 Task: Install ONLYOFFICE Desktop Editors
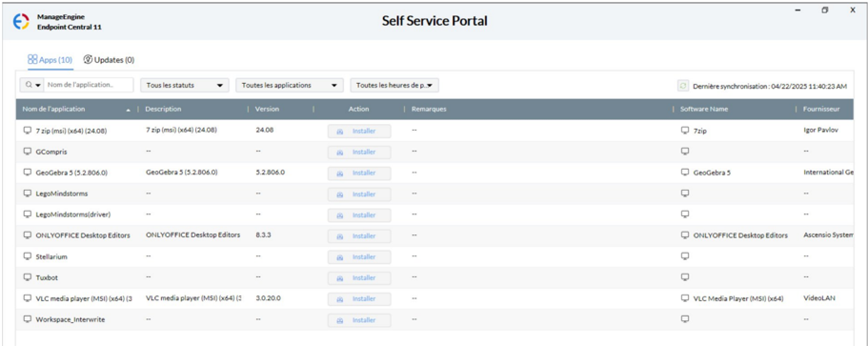pyautogui.click(x=359, y=236)
